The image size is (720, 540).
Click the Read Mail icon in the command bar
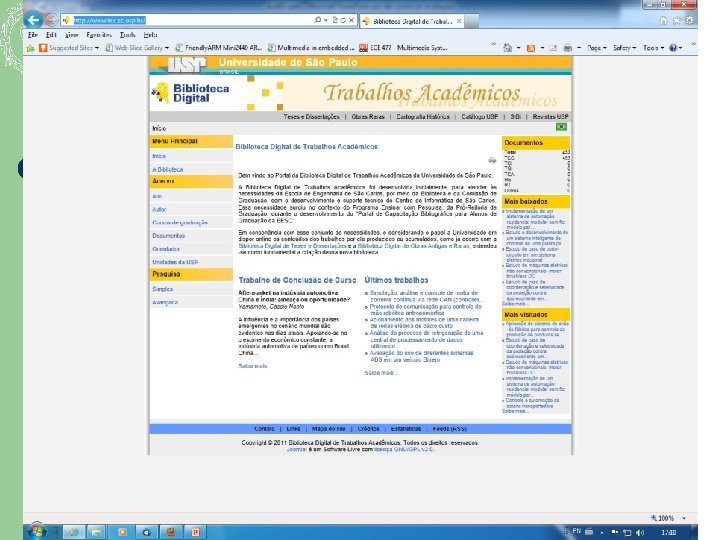(553, 48)
